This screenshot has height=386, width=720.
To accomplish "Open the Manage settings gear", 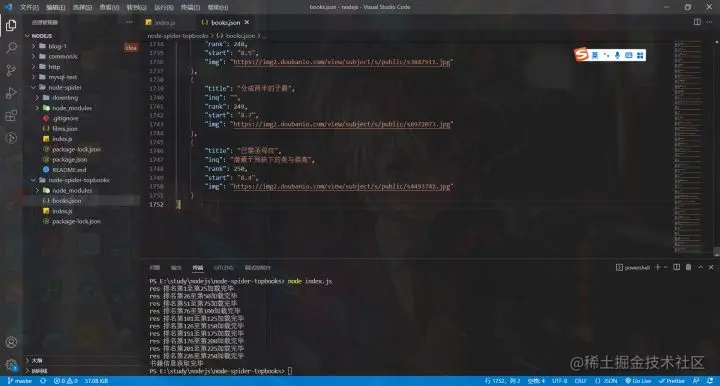I will 11,365.
